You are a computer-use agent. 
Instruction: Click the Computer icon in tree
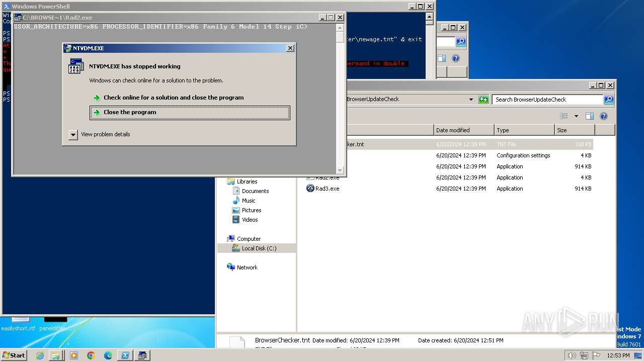click(231, 239)
